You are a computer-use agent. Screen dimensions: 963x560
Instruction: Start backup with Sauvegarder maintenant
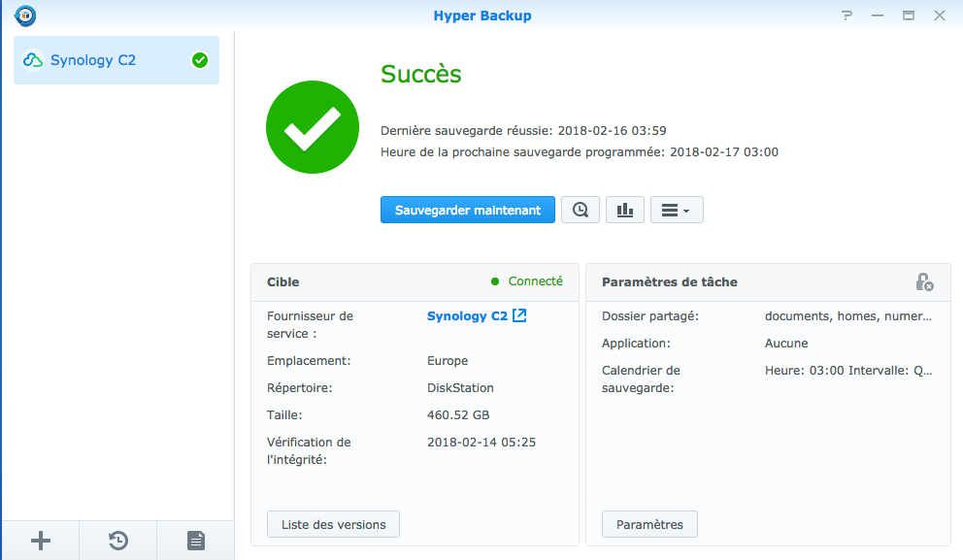(x=467, y=210)
